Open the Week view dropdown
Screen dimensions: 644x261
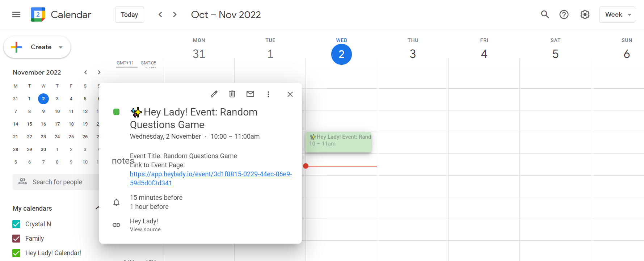pos(617,14)
